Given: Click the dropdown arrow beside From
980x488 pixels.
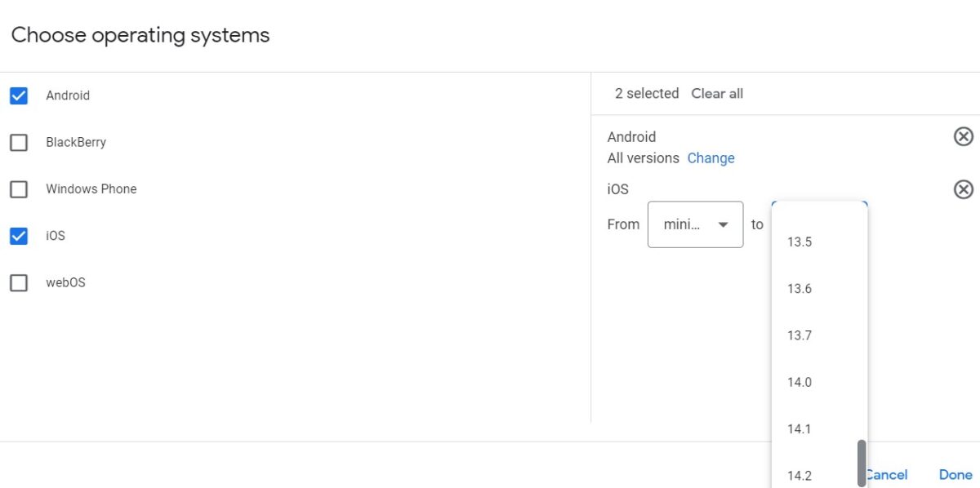Looking at the screenshot, I should [x=723, y=225].
